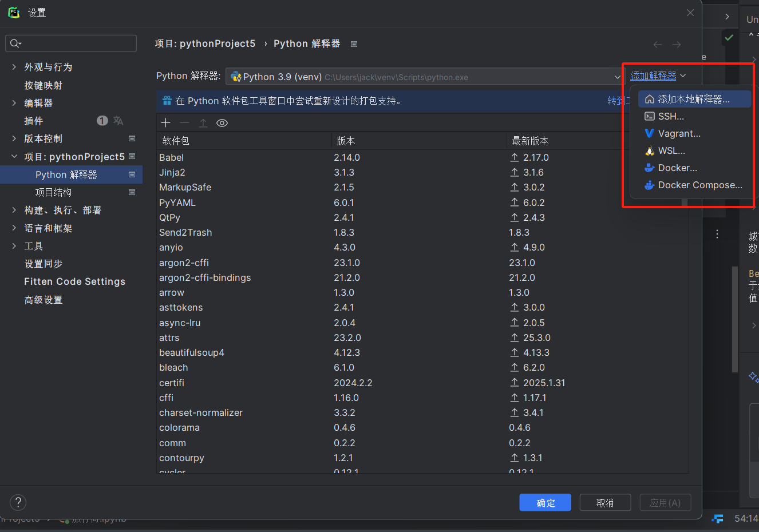Click the project breadcrumb 项目: pythonProject5
Image resolution: width=759 pixels, height=532 pixels.
coord(205,44)
